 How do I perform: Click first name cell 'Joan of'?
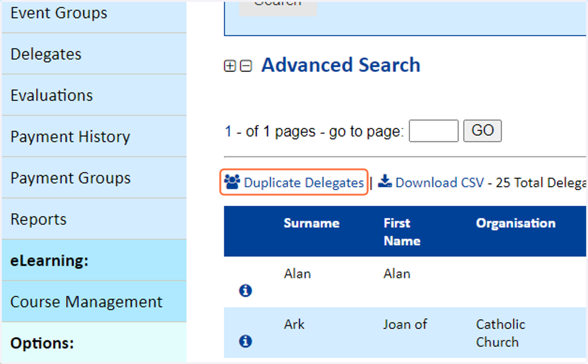[x=406, y=324]
